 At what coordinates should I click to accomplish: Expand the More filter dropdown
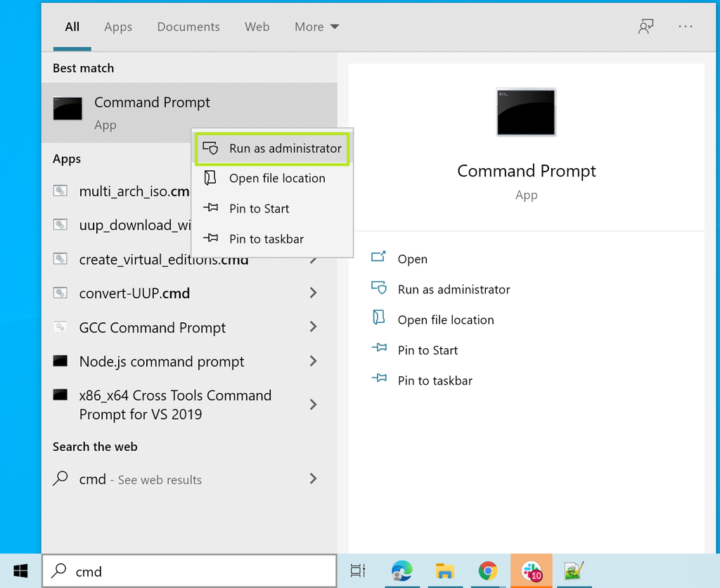317,27
